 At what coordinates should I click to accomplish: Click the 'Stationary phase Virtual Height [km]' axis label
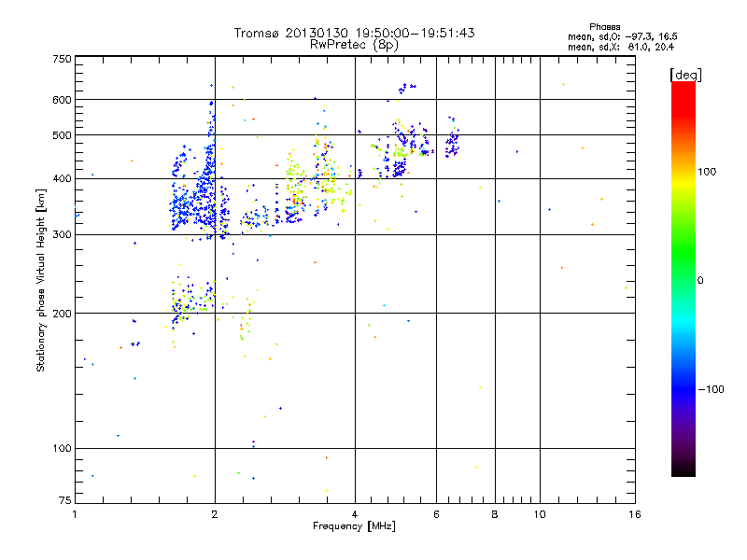pos(40,281)
